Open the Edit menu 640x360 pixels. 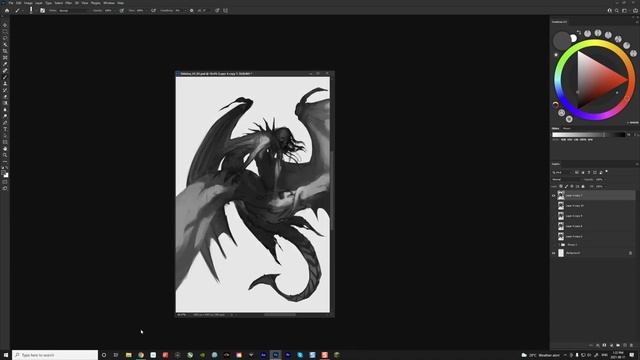click(18, 3)
